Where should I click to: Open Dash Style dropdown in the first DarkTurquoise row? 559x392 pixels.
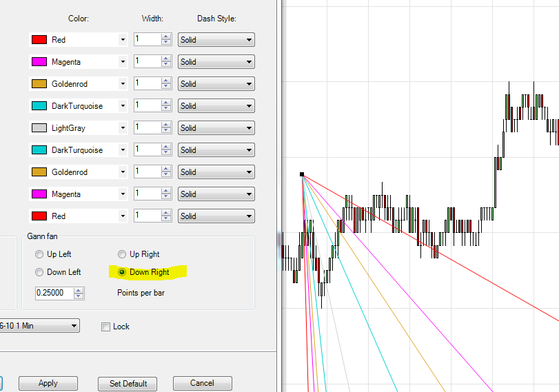216,106
